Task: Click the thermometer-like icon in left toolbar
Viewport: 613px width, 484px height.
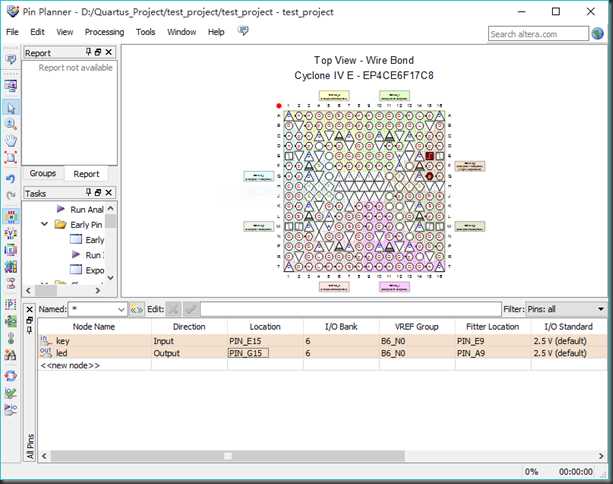Action: [11, 338]
